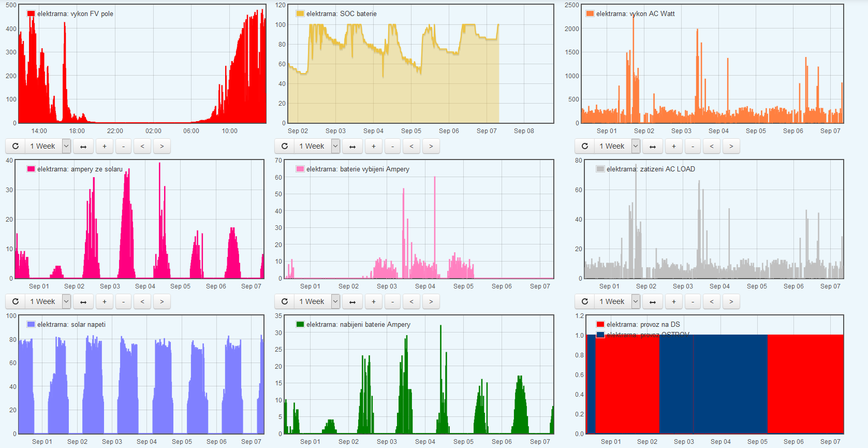This screenshot has width=868, height=448.
Task: Zoom in with plus under zatizeni AC LOAD chart
Action: tap(674, 301)
